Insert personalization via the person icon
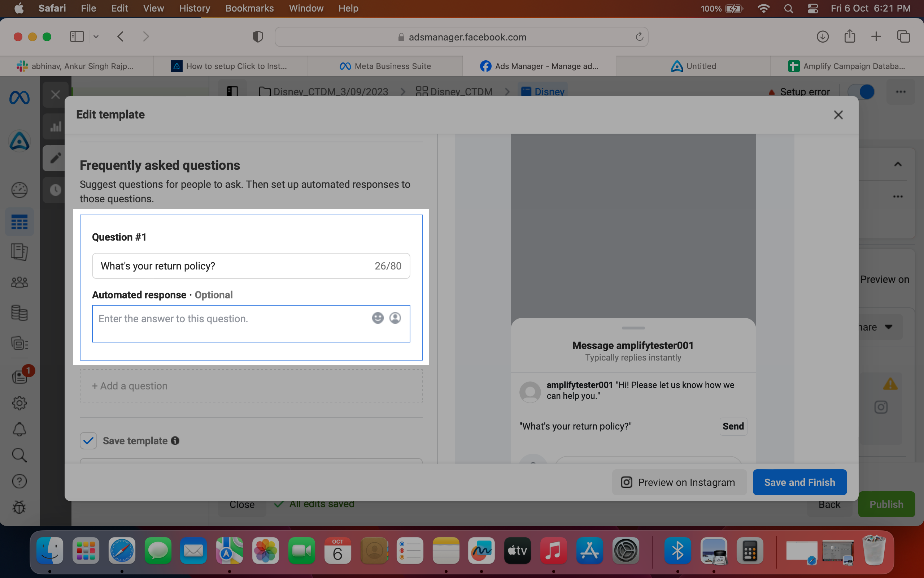 click(x=395, y=318)
